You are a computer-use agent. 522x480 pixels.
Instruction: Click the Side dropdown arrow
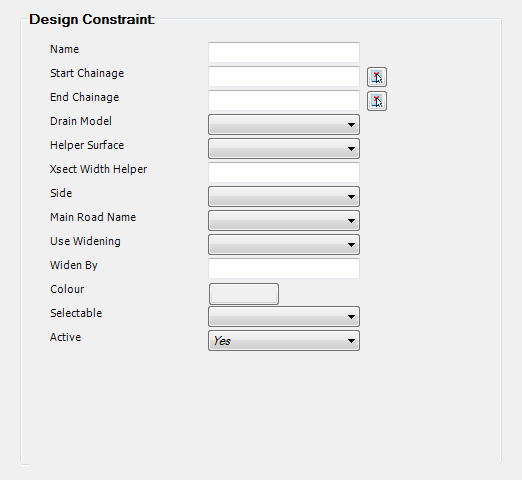click(351, 197)
